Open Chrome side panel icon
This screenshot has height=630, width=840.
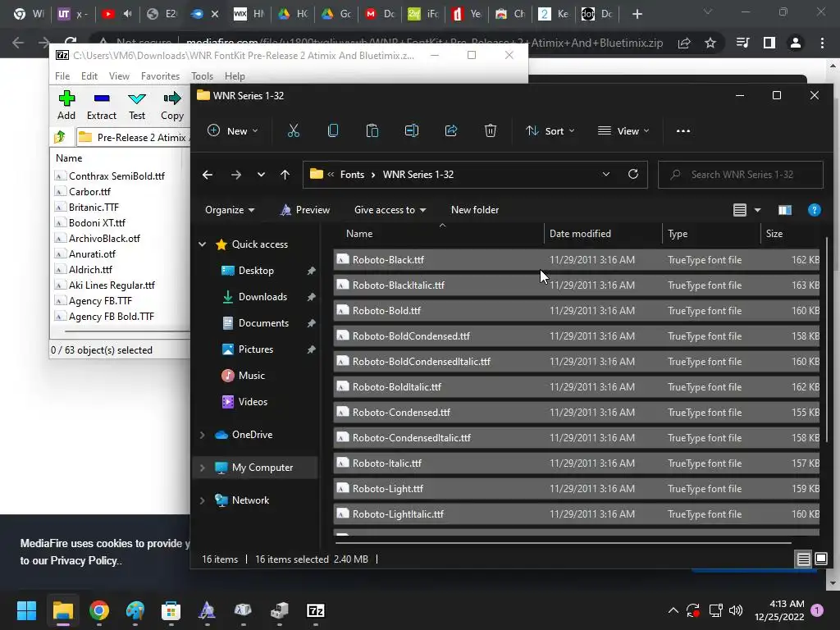point(769,43)
